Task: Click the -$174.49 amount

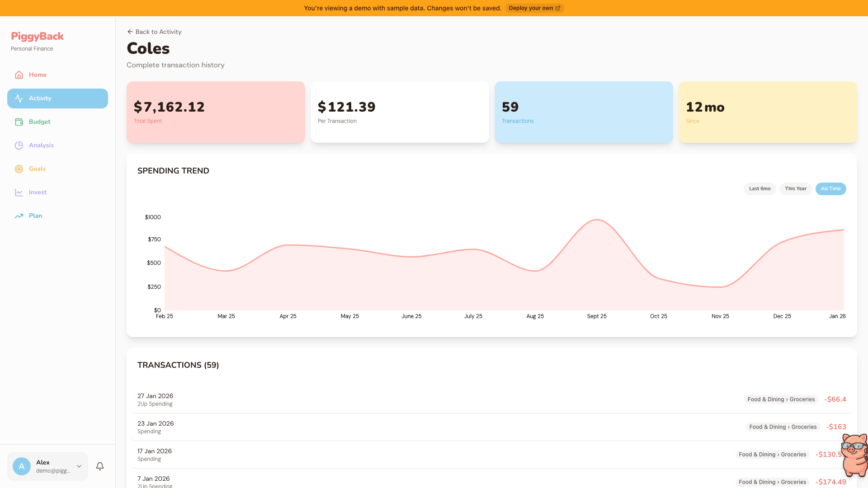Action: pos(831,482)
